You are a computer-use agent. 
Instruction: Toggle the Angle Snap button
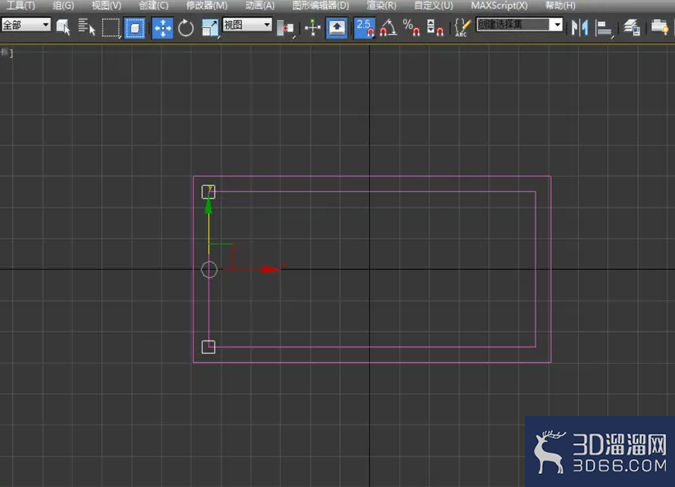point(388,28)
